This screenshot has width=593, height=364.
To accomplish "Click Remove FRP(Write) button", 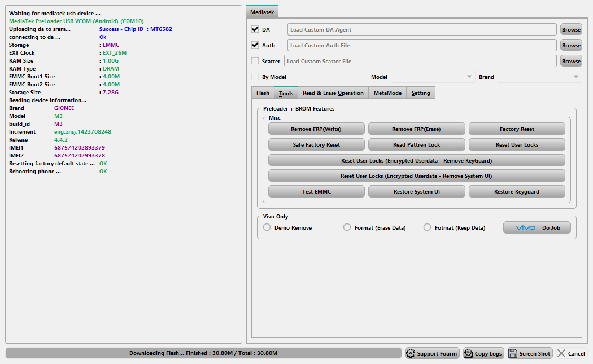I will point(316,129).
